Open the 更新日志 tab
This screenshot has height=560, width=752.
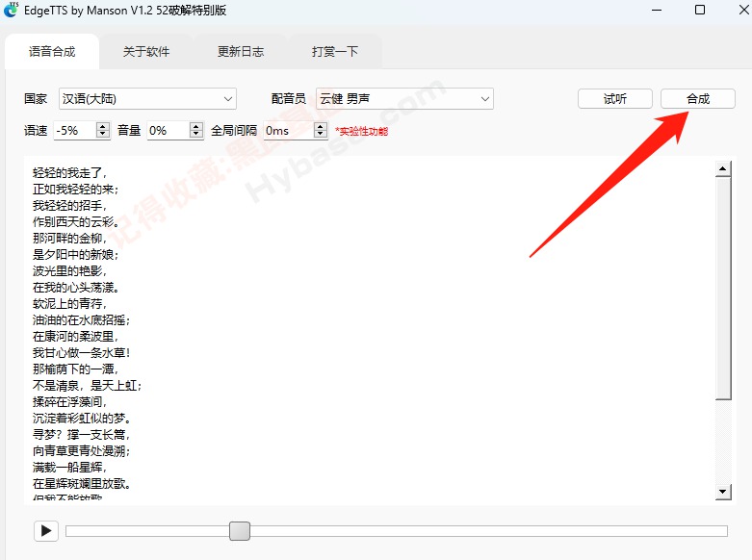(x=241, y=51)
